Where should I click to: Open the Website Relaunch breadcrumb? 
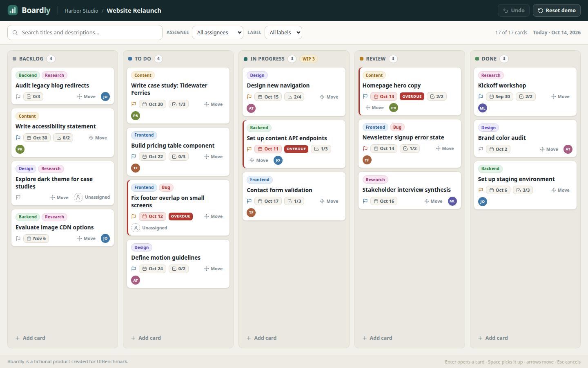(x=134, y=11)
